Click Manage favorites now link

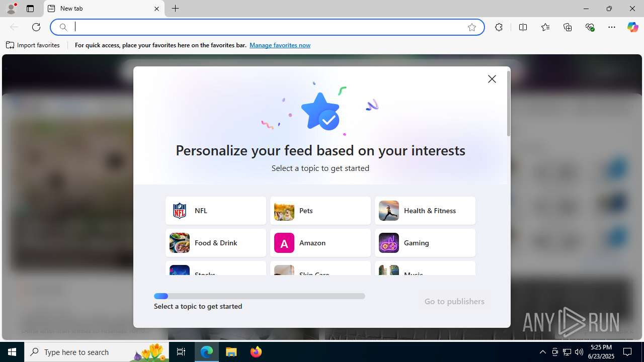coord(280,45)
